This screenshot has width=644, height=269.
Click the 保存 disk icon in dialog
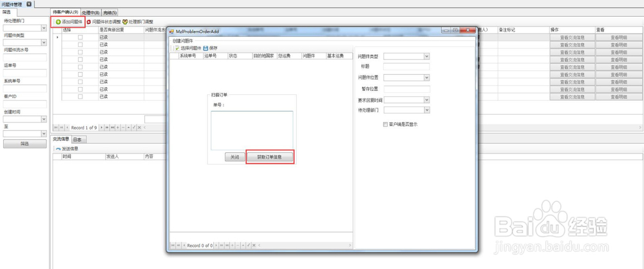206,48
